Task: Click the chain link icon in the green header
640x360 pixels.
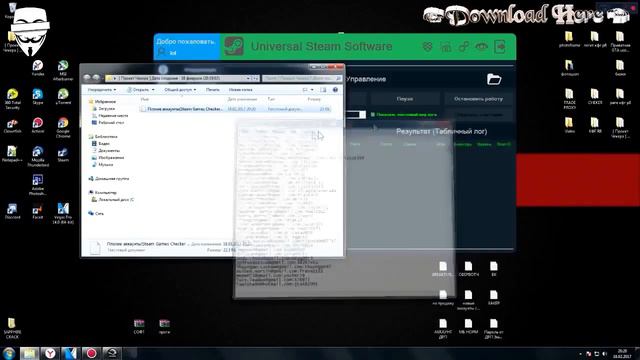Action: coord(464,47)
